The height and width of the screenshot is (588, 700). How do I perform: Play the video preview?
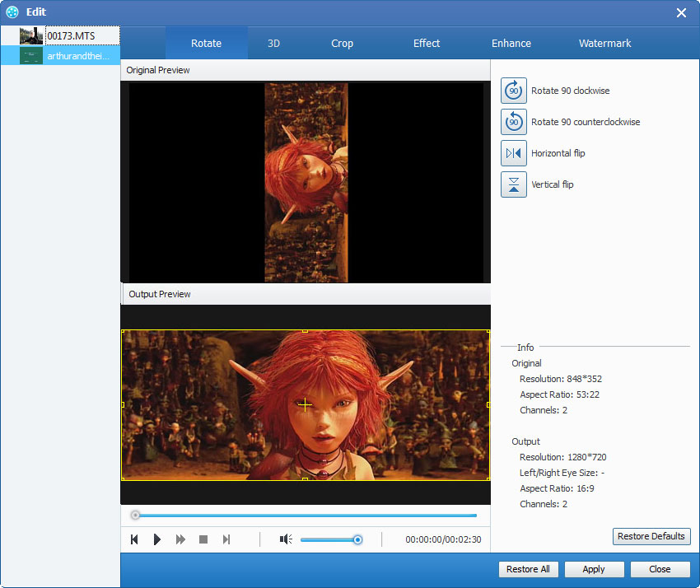tap(156, 539)
